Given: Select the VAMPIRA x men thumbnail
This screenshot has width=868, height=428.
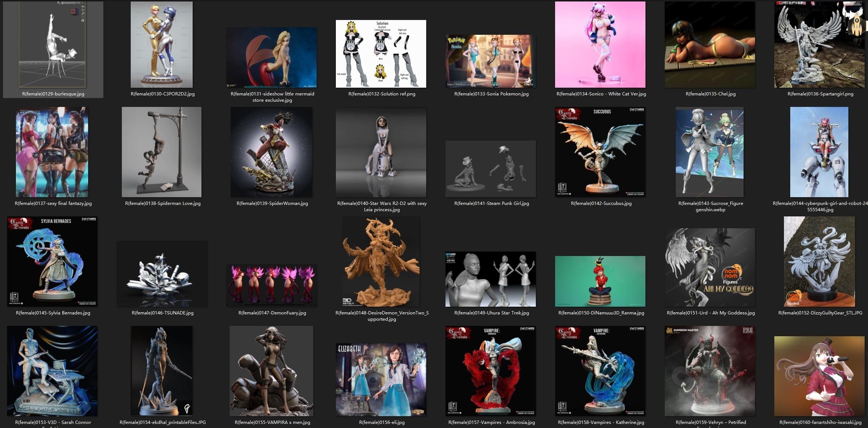Looking at the screenshot, I should (x=271, y=371).
